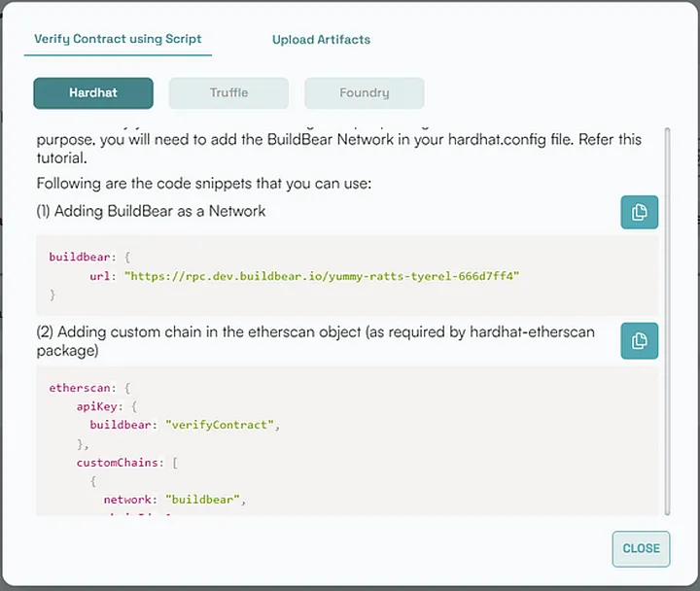Copy the BuildBear network code snippet

(x=640, y=212)
